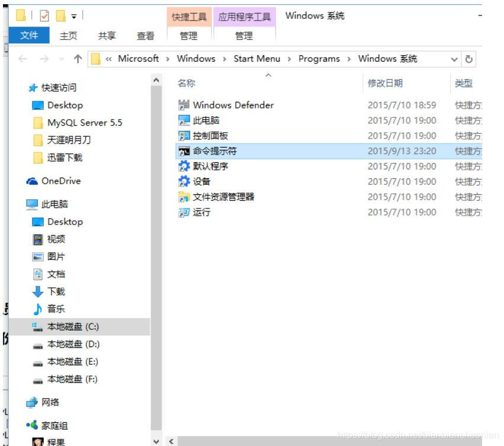Select the 设备 gear icon
The height and width of the screenshot is (446, 504).
click(x=184, y=181)
